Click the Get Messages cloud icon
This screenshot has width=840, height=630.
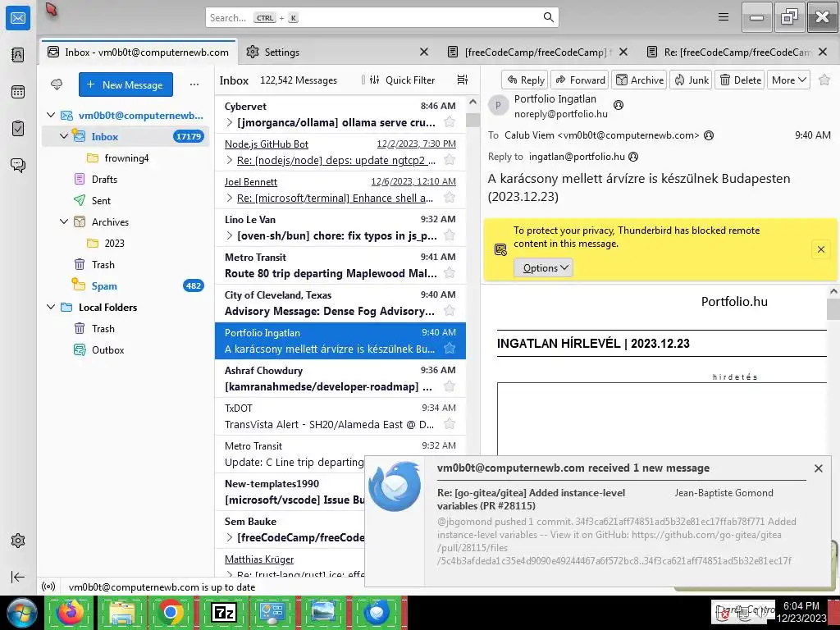(x=57, y=84)
